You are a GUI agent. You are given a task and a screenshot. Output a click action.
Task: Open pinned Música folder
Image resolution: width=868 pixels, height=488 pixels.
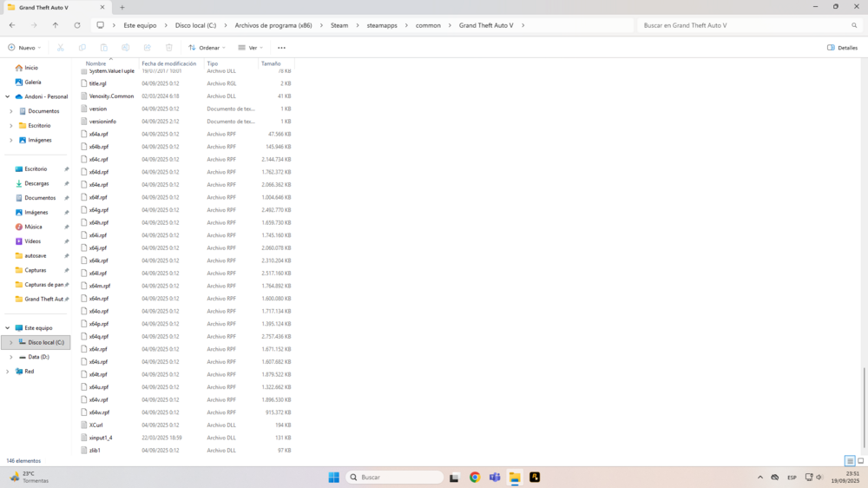33,227
